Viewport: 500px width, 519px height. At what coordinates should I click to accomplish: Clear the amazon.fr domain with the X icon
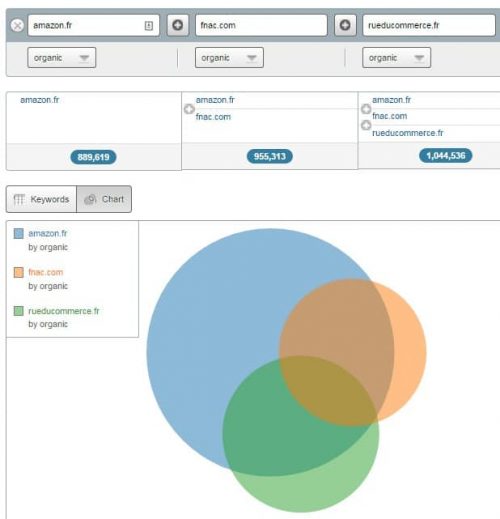(17, 25)
